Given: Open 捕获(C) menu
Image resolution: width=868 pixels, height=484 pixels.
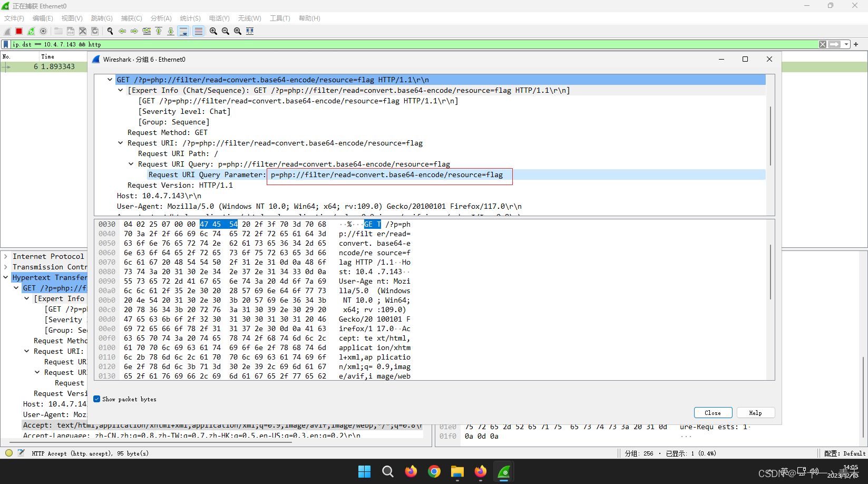Looking at the screenshot, I should click(132, 18).
